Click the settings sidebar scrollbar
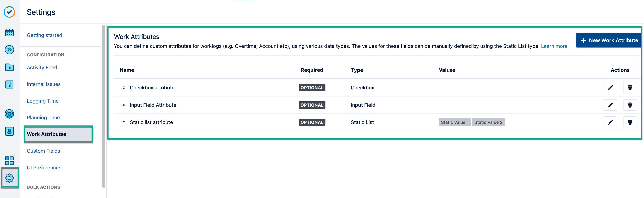The width and height of the screenshot is (644, 198). coord(104,105)
